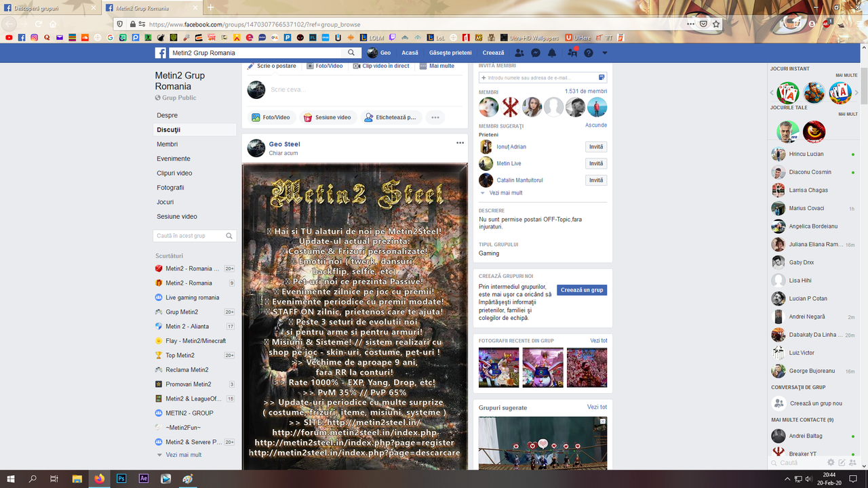Click Etichetează p... button in composer
868x488 pixels.
(x=391, y=117)
